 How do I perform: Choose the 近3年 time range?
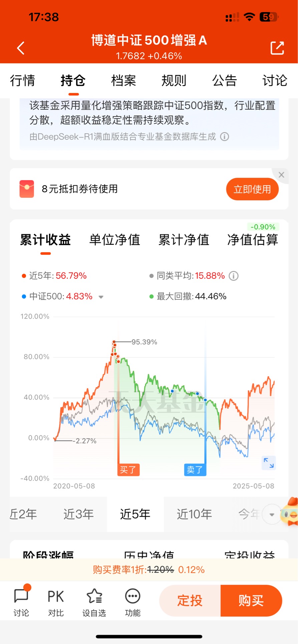[78, 514]
